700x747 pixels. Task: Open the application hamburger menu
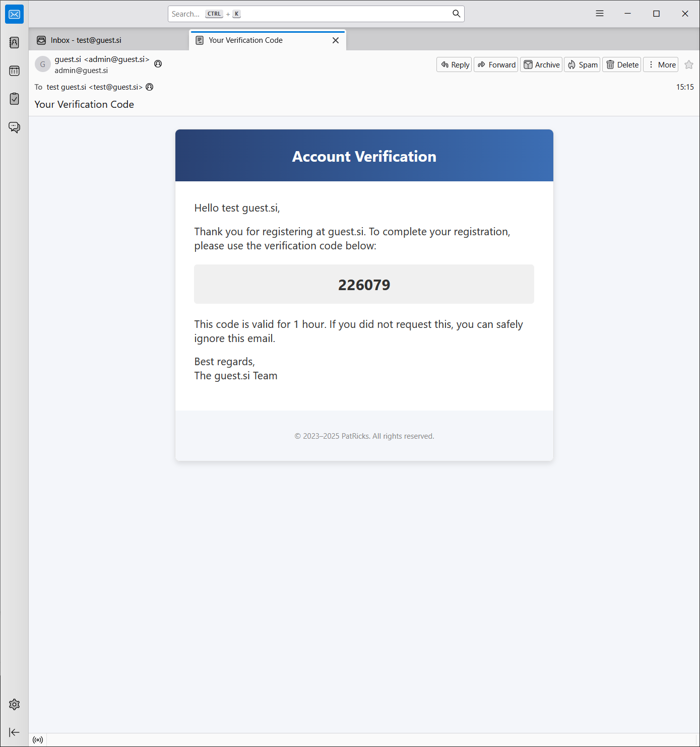(599, 13)
